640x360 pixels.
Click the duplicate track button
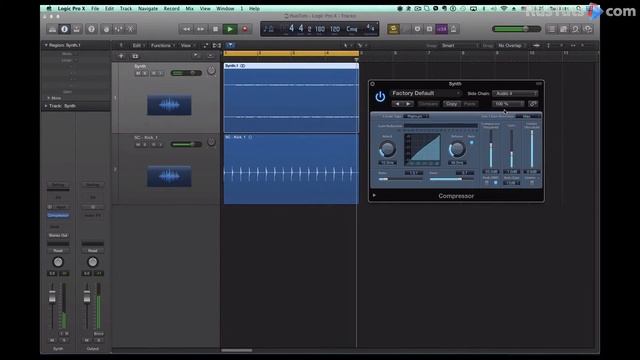pyautogui.click(x=135, y=56)
